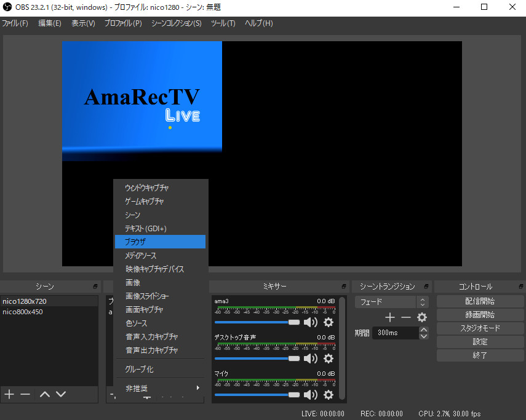526x420 pixels.
Task: Choose シーン from source menu
Action: pyautogui.click(x=161, y=215)
